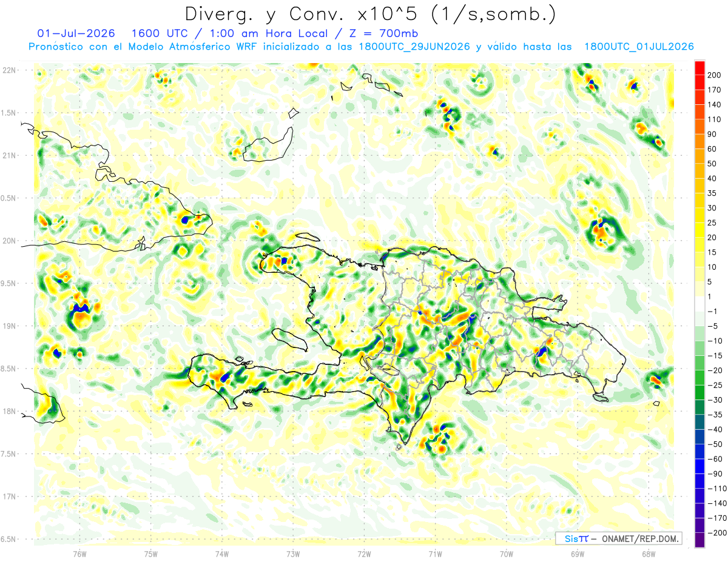The width and height of the screenshot is (728, 562).
Task: Click the '1800UTC_01JUL2026' valid-until time
Action: click(639, 47)
